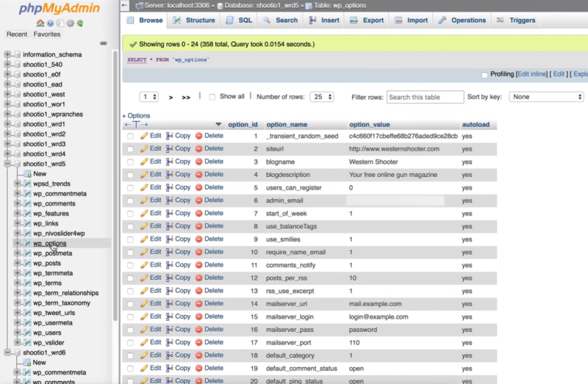Open the Export tab

(367, 21)
